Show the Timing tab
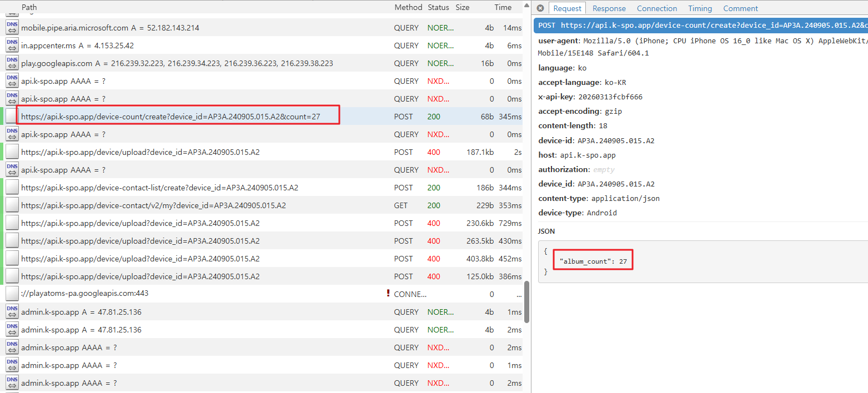Viewport: 868px width, 393px height. 700,8
